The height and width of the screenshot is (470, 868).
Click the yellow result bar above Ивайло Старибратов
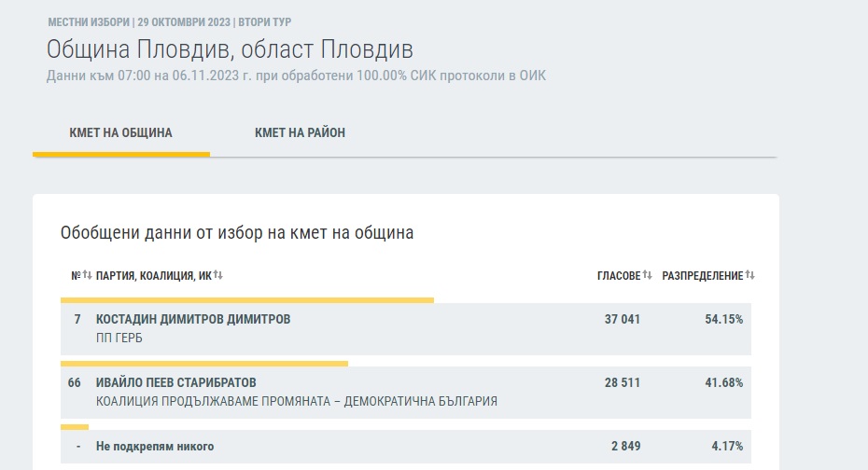(x=203, y=364)
